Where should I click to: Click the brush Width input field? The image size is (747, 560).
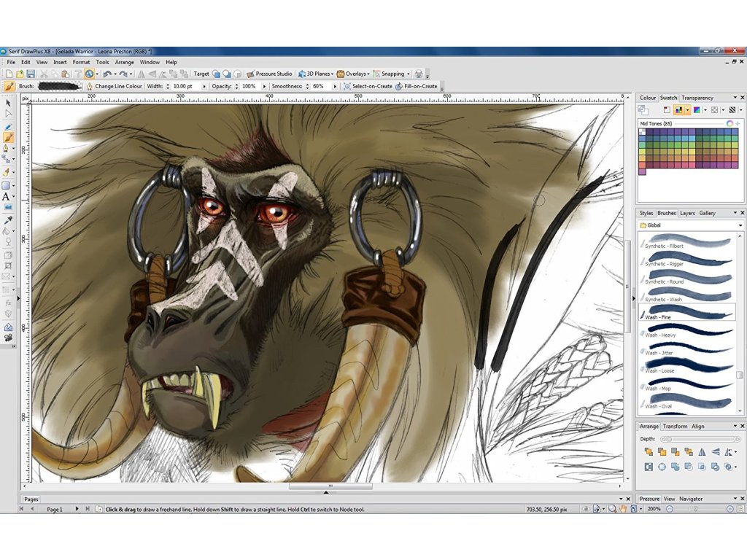click(183, 86)
